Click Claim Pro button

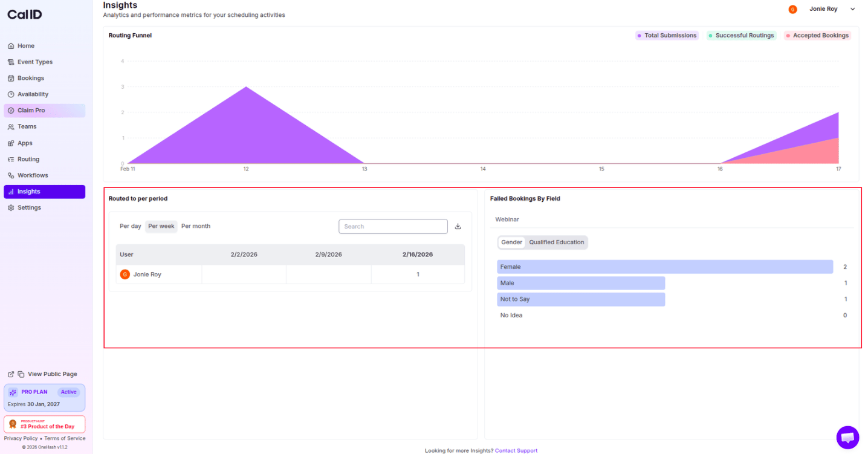click(44, 111)
